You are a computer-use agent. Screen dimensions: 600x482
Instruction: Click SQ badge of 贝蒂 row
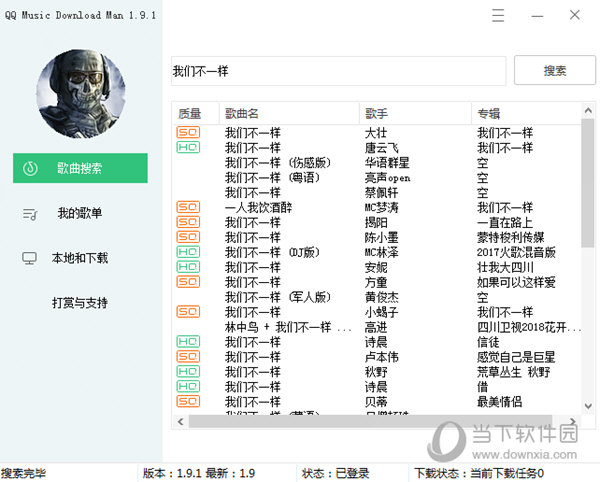pyautogui.click(x=188, y=401)
